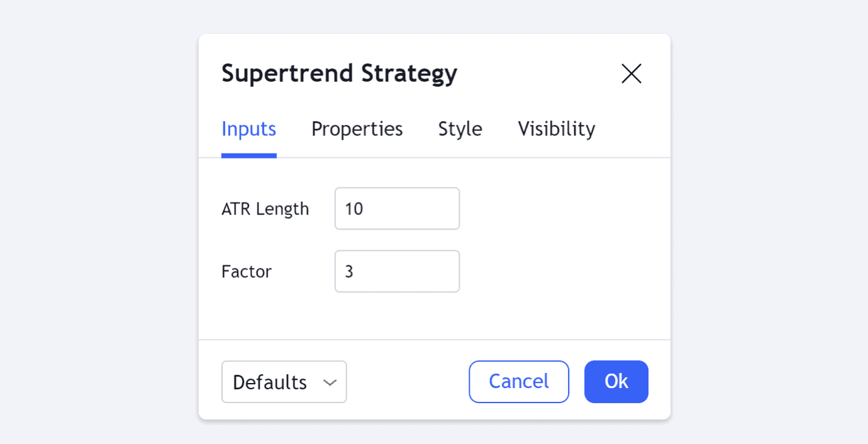This screenshot has width=868, height=444.
Task: Click the Supertrend Strategy dialog title
Action: [339, 74]
